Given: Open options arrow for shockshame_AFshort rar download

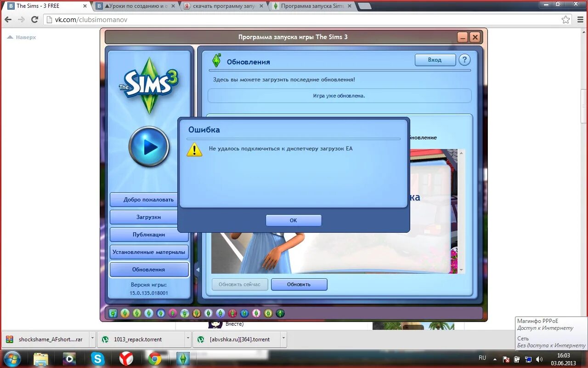Looking at the screenshot, I should pos(92,339).
